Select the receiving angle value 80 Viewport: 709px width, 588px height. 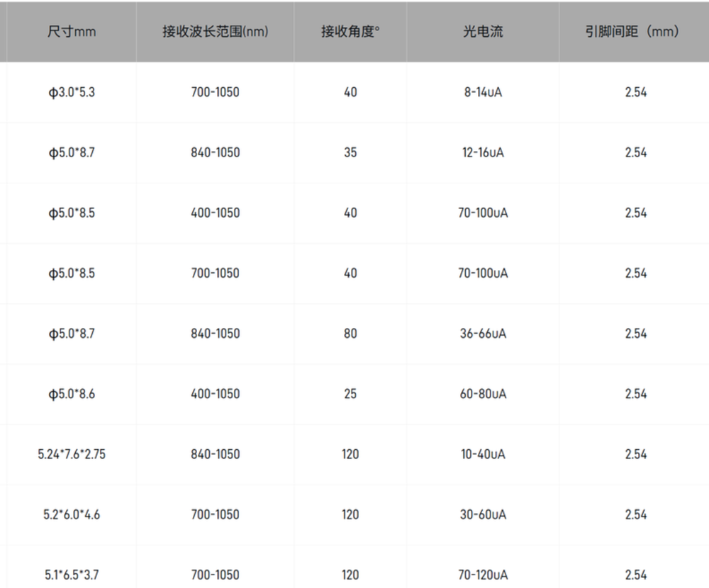(350, 334)
